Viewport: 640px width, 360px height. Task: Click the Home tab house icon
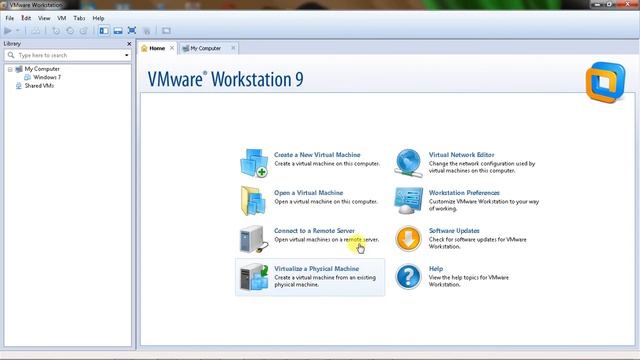coord(144,49)
